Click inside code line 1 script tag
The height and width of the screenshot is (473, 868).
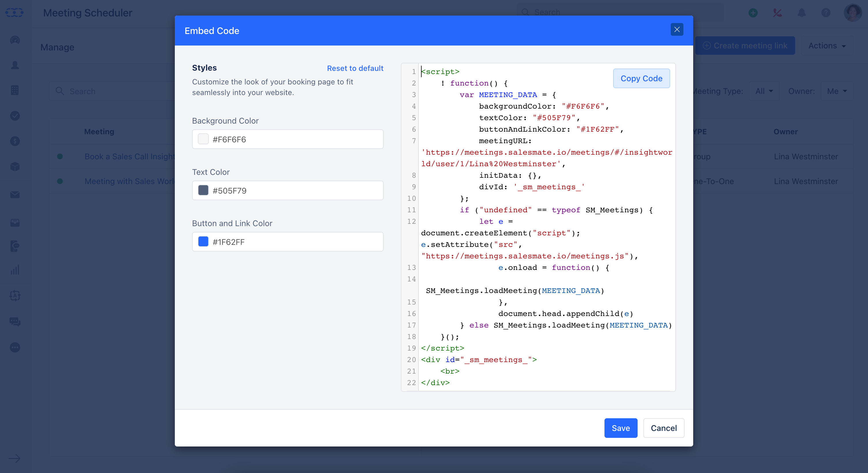click(x=440, y=71)
